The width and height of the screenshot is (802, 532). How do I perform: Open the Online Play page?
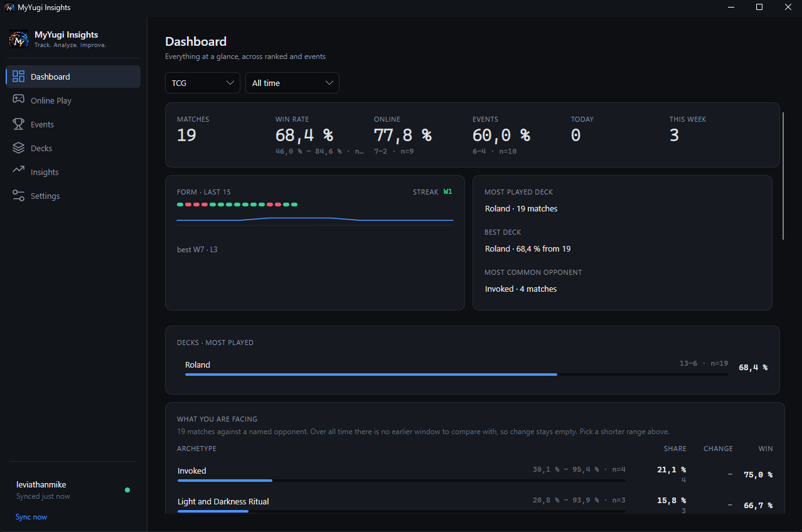(x=73, y=100)
